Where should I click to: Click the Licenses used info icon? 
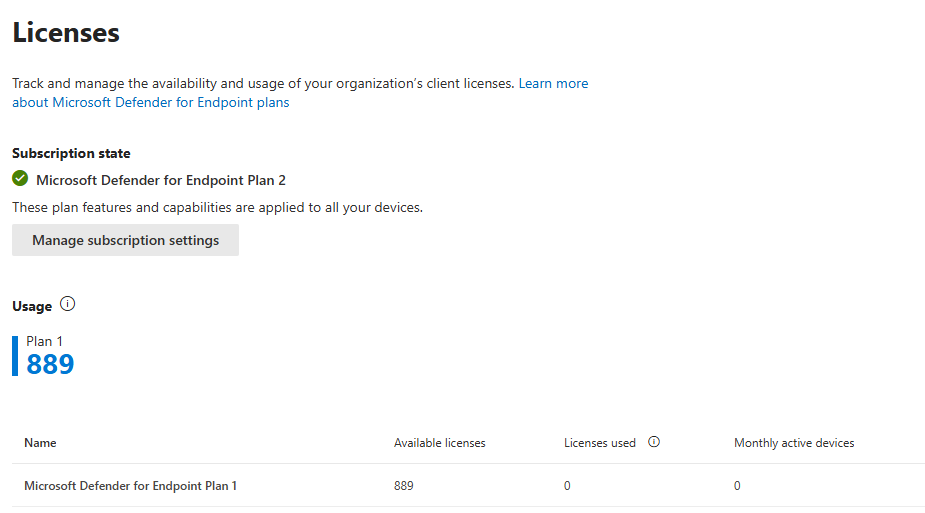[654, 442]
